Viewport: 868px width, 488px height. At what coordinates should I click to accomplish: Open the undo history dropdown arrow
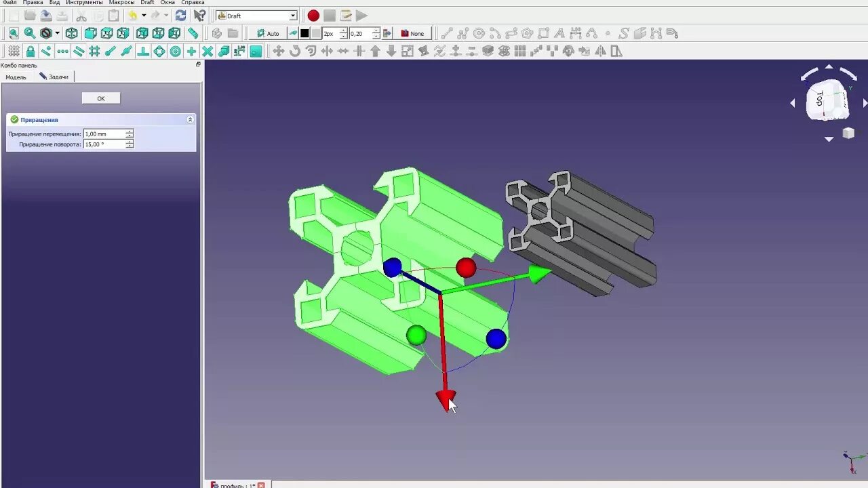coord(144,16)
